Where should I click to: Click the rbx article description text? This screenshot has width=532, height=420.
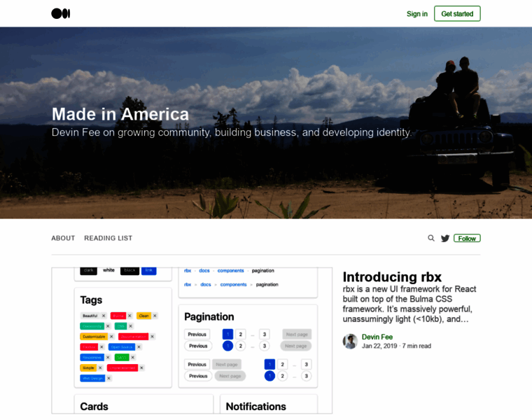(407, 304)
